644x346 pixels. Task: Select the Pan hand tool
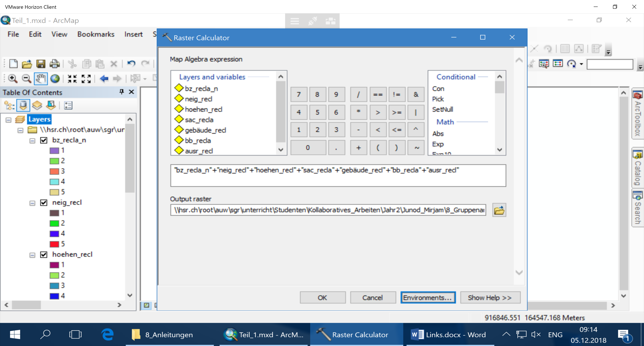pos(40,78)
